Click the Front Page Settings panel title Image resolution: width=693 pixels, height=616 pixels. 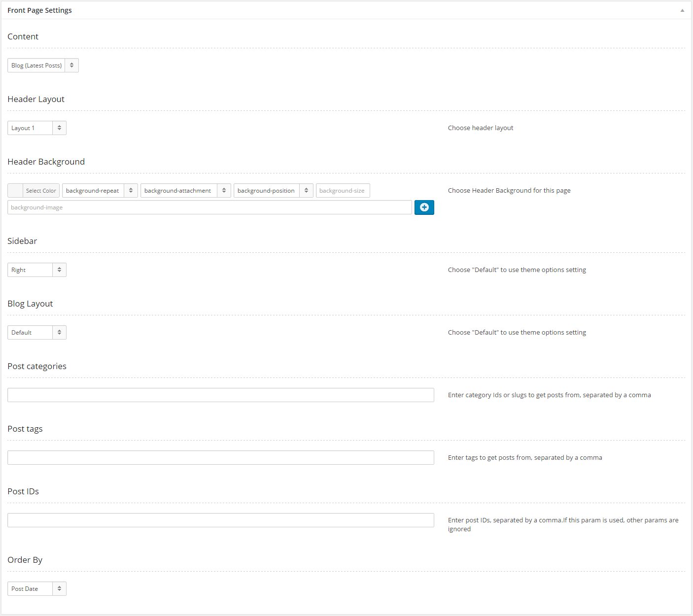tap(39, 10)
